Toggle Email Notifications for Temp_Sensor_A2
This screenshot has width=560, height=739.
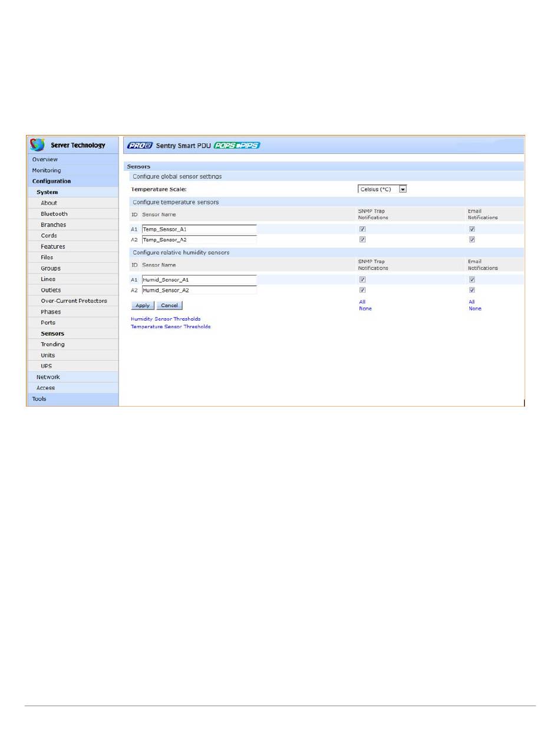472,240
